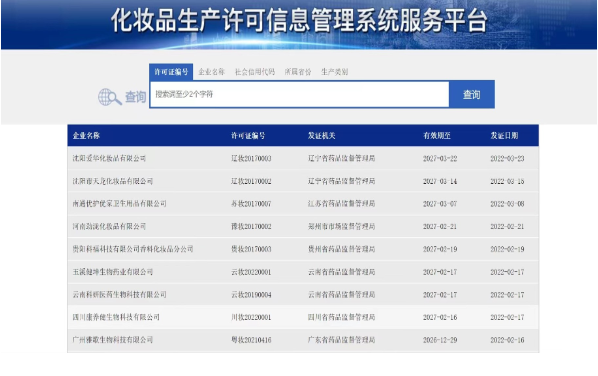Click the 发证日期 column header
Image resolution: width=598 pixels, height=376 pixels.
(x=504, y=135)
